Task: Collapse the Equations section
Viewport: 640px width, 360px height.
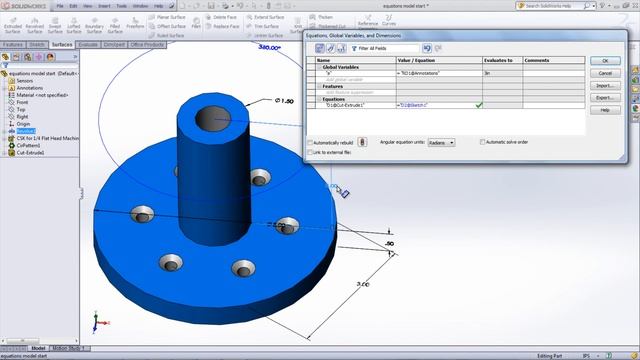Action: pos(320,99)
